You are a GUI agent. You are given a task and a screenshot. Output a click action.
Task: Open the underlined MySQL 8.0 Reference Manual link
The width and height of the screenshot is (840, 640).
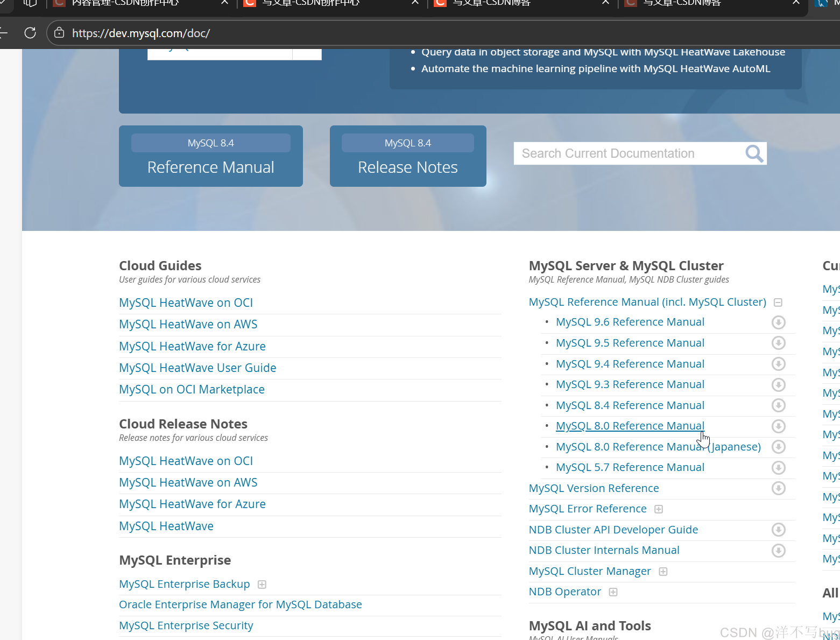tap(630, 426)
